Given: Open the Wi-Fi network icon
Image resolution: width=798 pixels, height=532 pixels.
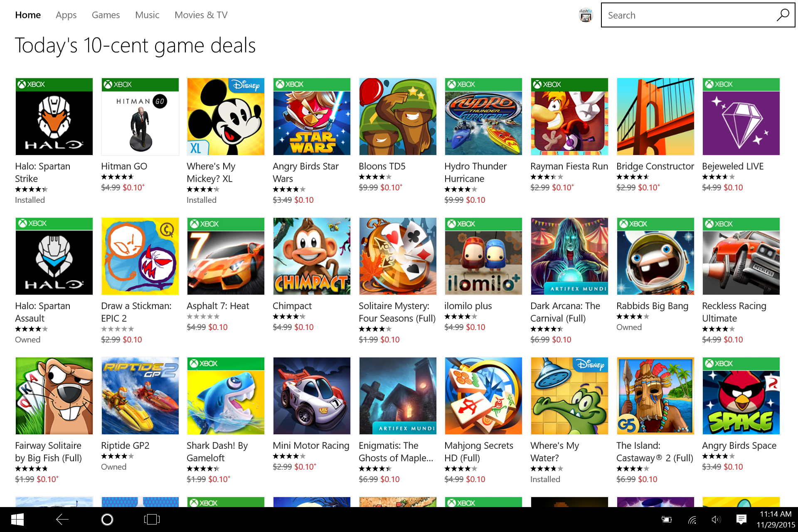Looking at the screenshot, I should pyautogui.click(x=692, y=520).
